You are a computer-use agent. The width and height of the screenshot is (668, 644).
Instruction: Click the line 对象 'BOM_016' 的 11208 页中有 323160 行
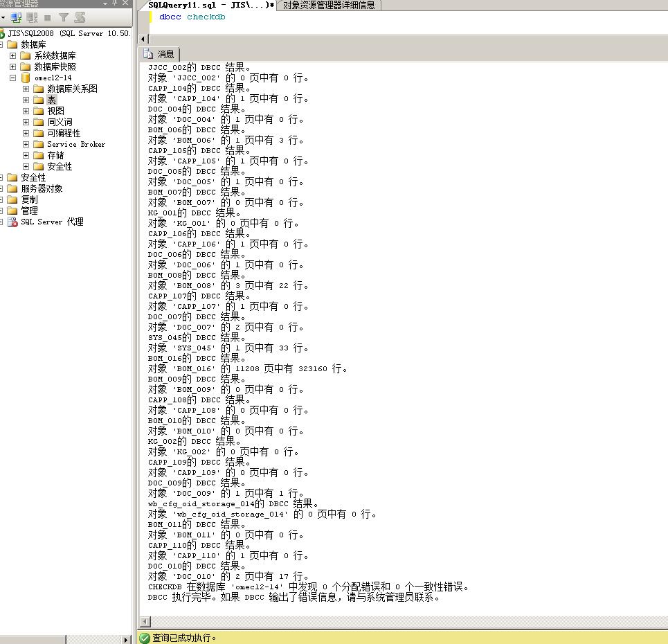point(248,368)
